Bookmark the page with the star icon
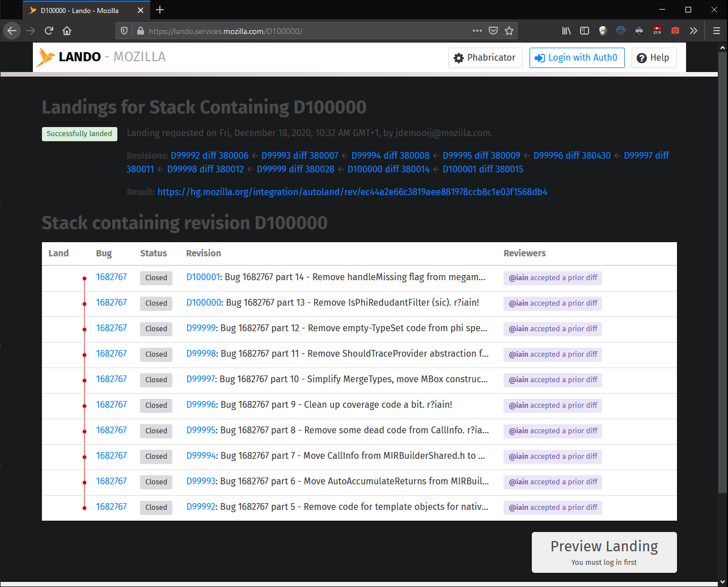The height and width of the screenshot is (587, 728). (x=509, y=31)
